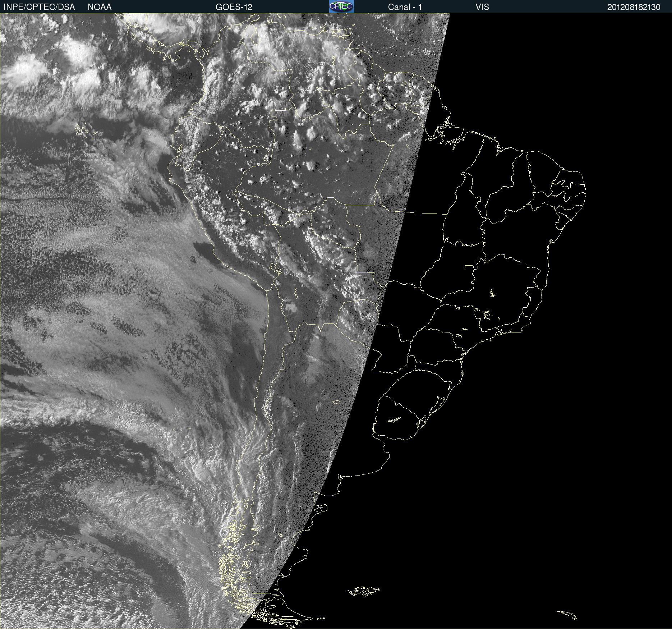The image size is (672, 629).
Task: Click the GOES-12 satellite label
Action: [234, 7]
